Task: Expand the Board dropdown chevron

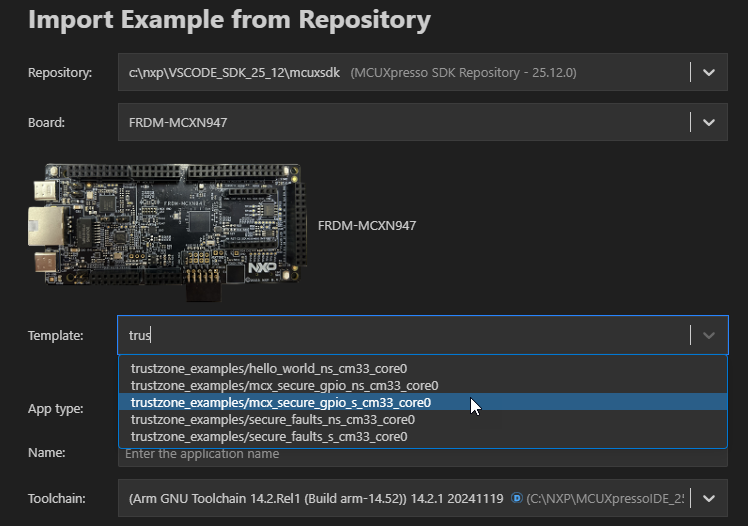Action: pos(708,123)
